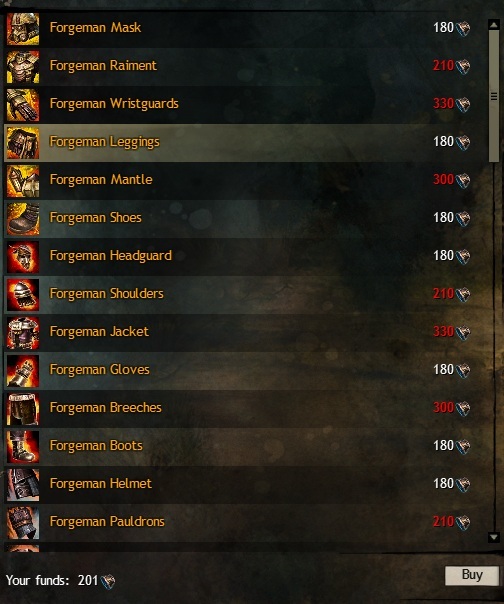Click the Forgeman Pauldrons item icon

(x=23, y=523)
